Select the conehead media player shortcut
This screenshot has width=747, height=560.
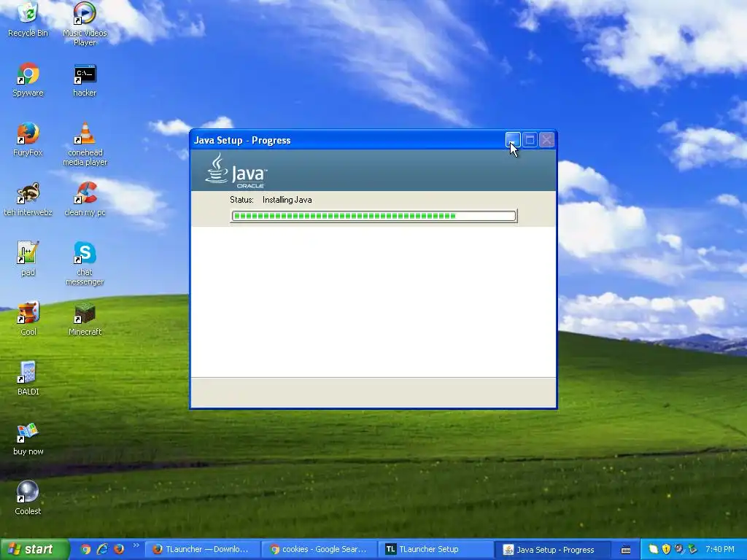point(85,144)
